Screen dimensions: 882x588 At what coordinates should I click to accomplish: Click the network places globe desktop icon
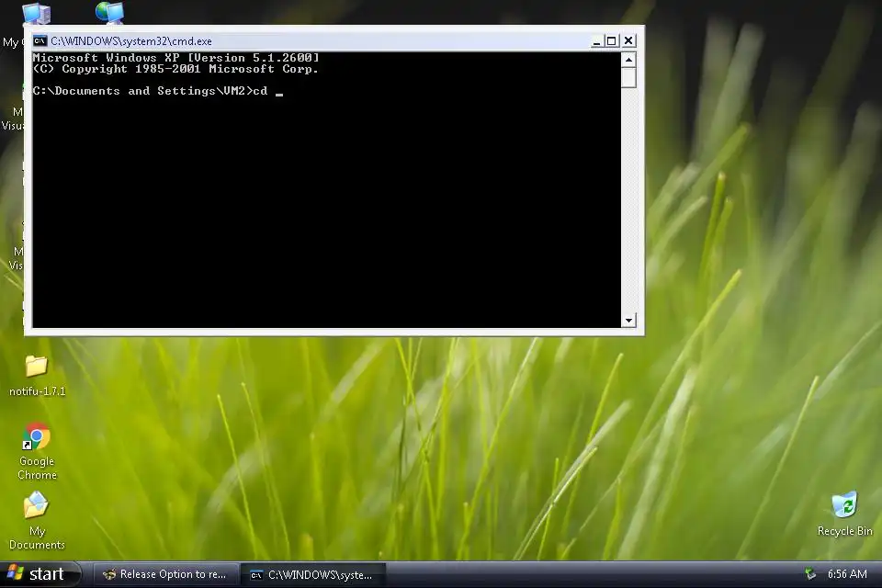point(109,12)
